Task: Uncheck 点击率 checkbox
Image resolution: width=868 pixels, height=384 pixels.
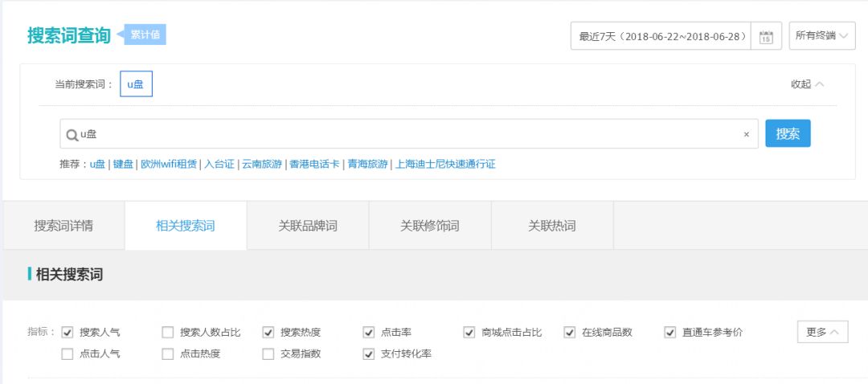Action: 369,333
